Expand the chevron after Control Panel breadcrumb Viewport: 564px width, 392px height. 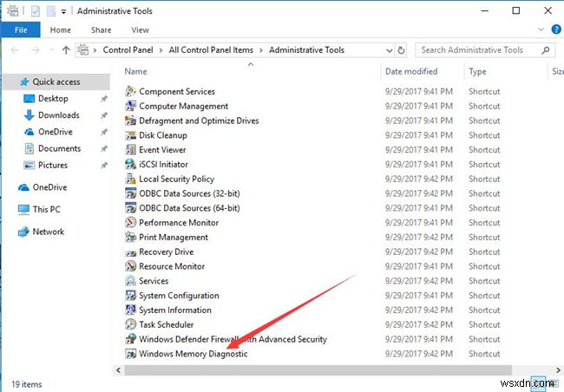click(161, 50)
